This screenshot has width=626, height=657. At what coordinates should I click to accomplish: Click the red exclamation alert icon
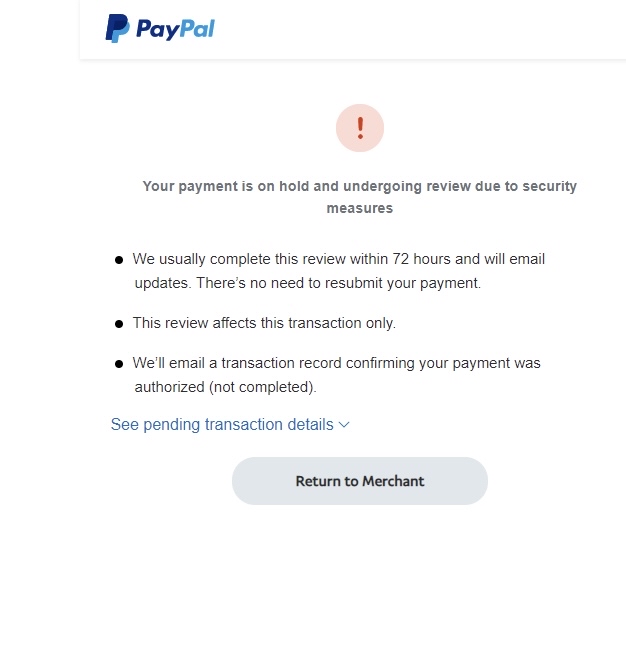point(360,128)
